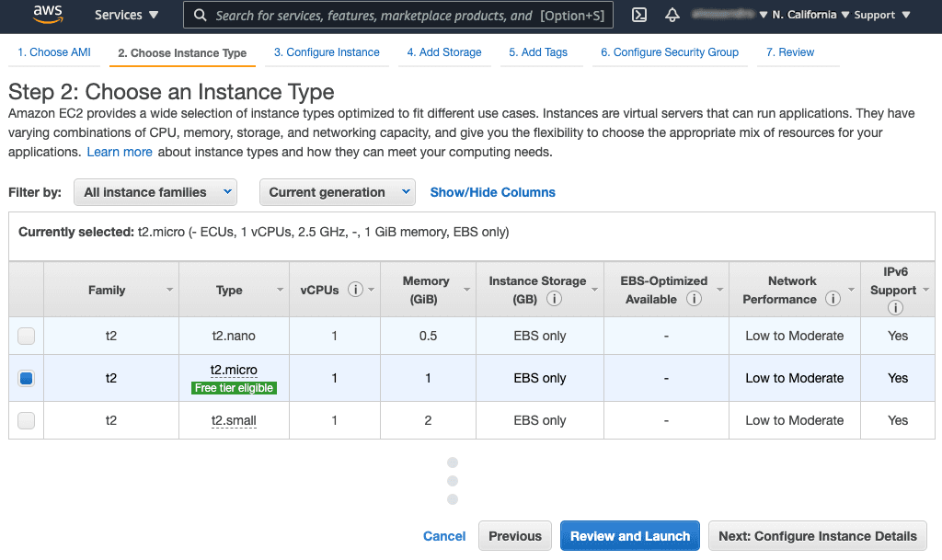Uncheck the selected t2.micro instance
The image size is (942, 560).
tap(26, 377)
